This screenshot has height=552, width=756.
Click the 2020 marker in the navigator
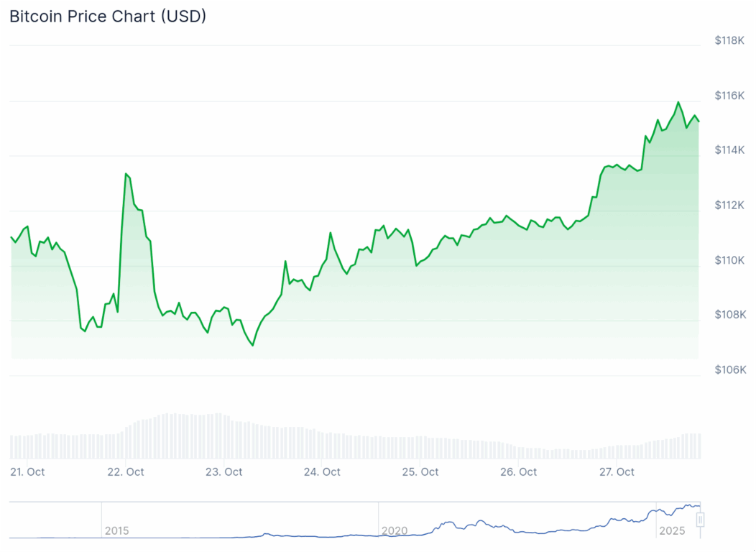[x=395, y=530]
